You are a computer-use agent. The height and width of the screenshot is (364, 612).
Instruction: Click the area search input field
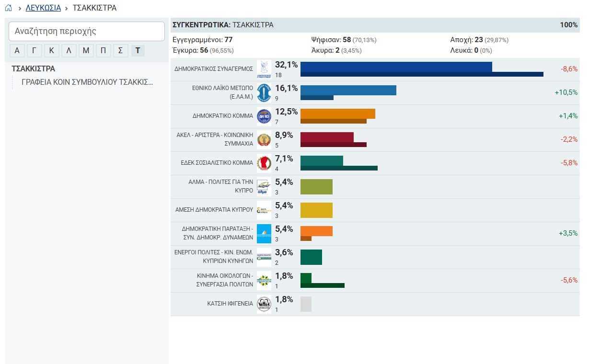pos(87,31)
